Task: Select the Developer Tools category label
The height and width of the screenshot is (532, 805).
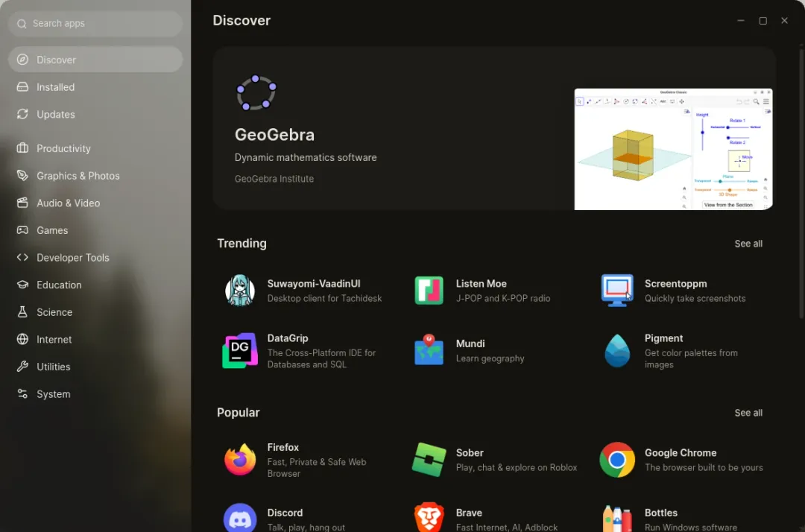Action: [73, 258]
